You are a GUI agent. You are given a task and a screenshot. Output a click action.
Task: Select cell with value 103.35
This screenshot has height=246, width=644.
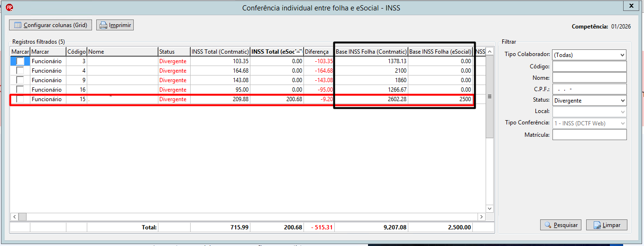coord(220,61)
